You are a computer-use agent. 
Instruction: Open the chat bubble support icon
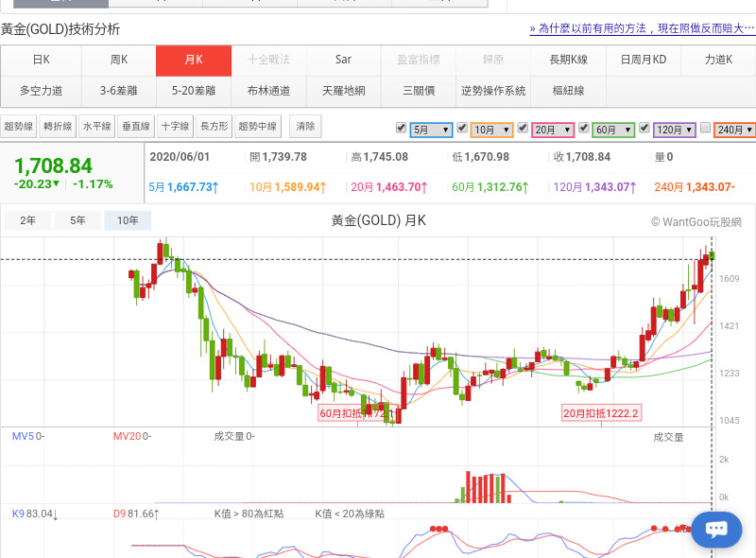pos(715,529)
